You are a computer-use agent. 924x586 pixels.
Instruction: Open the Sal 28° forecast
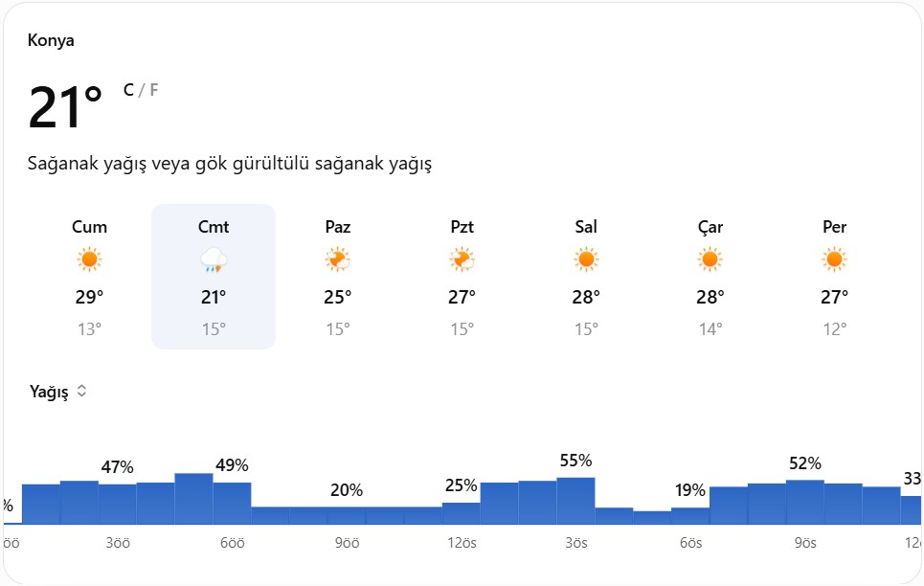coord(586,277)
